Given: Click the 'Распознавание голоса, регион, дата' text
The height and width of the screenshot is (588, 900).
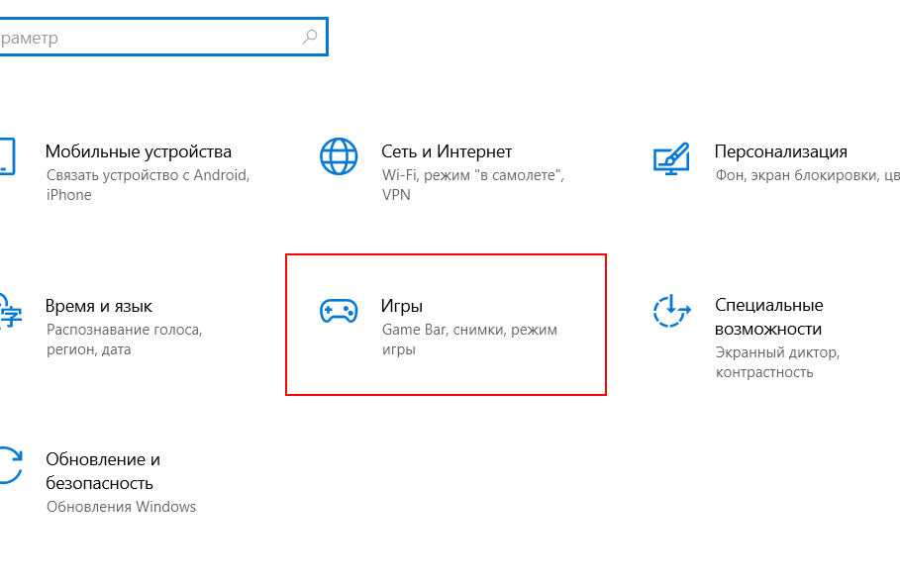Looking at the screenshot, I should 124,340.
